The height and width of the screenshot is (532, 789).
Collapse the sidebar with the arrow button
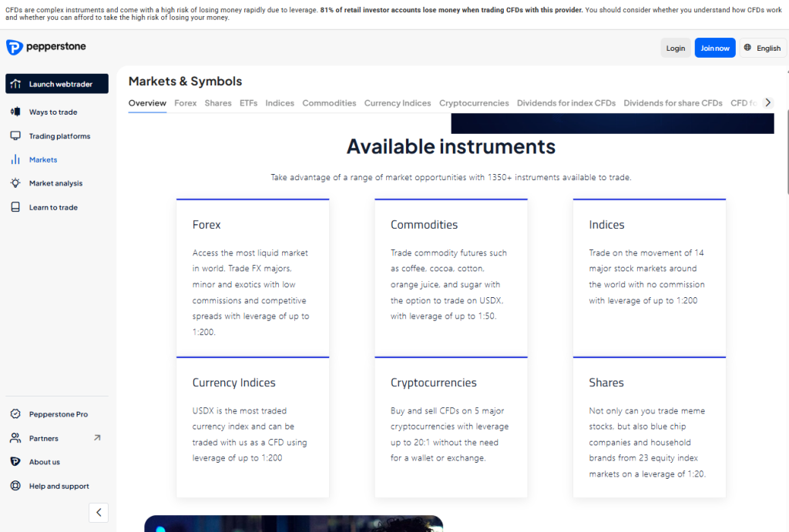click(x=98, y=512)
